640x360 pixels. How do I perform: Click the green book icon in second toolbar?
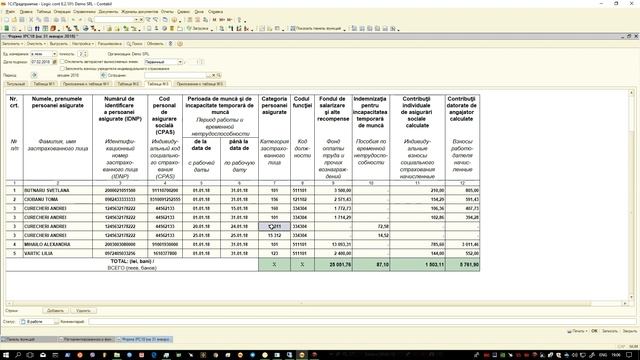[7, 29]
